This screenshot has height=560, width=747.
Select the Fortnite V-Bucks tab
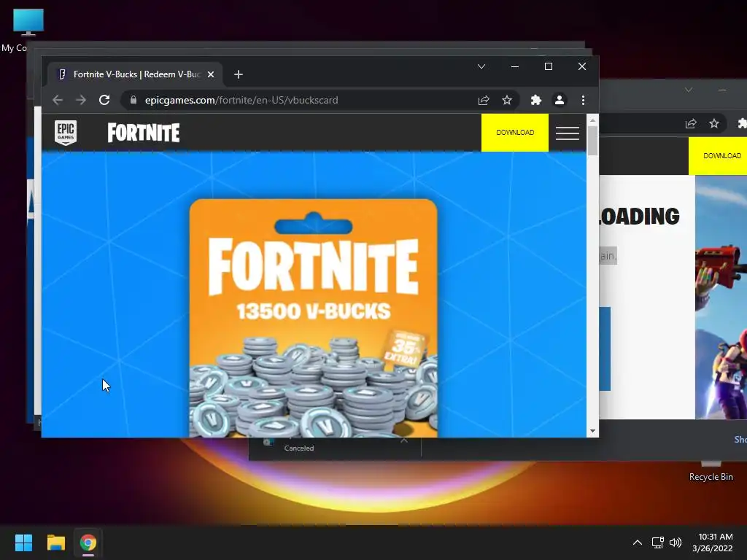tap(133, 74)
